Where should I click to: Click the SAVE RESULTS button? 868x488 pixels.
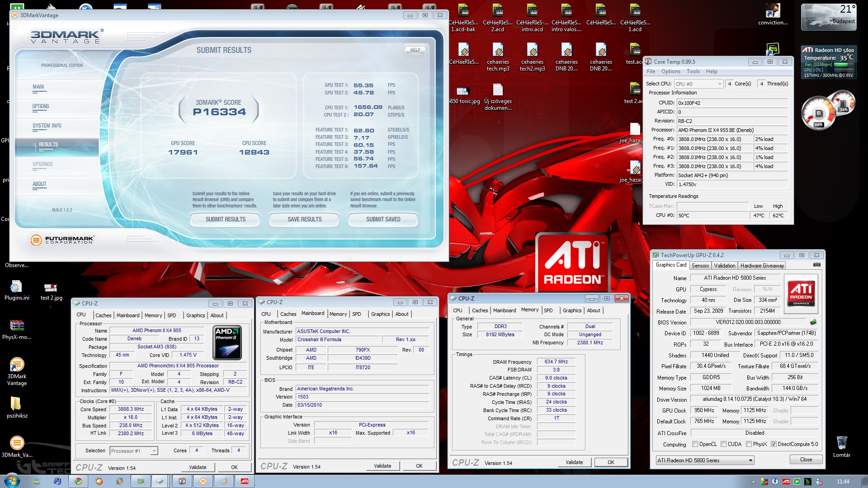click(x=304, y=220)
